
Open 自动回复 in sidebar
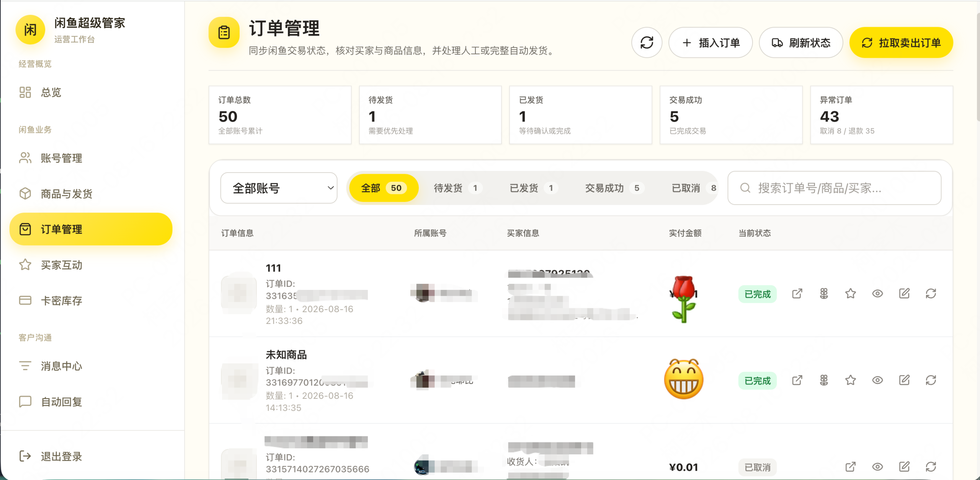(91, 402)
